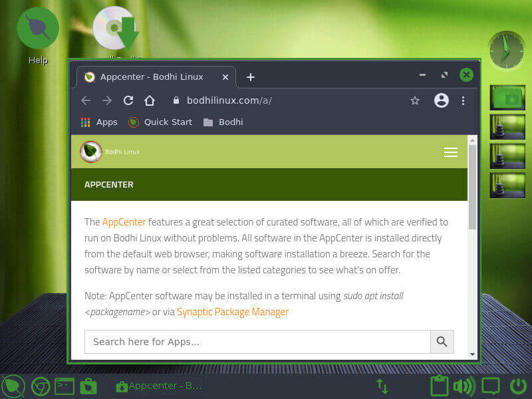The height and width of the screenshot is (399, 532).
Task: Click the power button tray icon
Action: (x=519, y=386)
